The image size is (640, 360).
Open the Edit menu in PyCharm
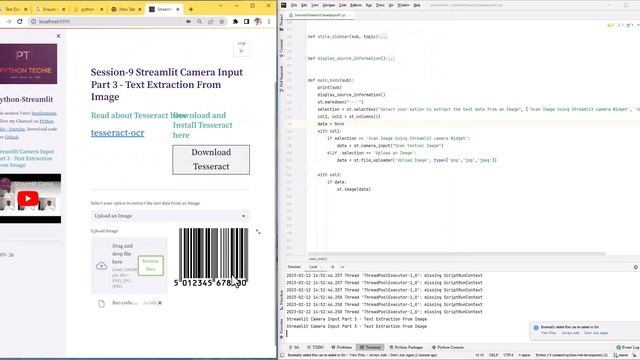[x=304, y=5]
